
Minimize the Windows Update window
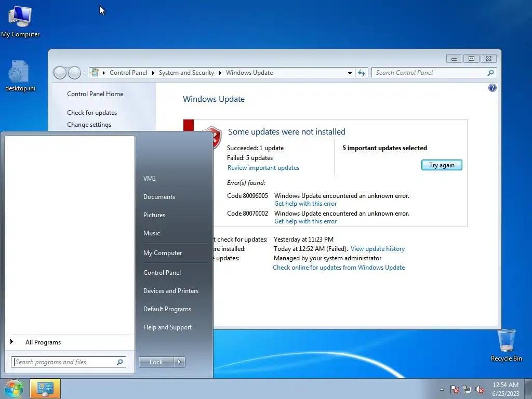point(454,59)
